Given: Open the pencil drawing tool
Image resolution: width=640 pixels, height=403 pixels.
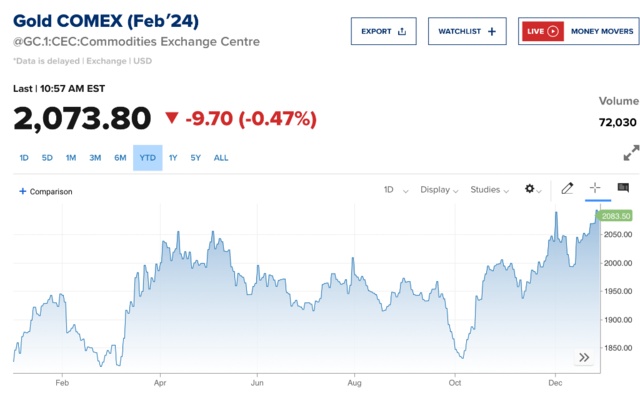Looking at the screenshot, I should pyautogui.click(x=567, y=189).
